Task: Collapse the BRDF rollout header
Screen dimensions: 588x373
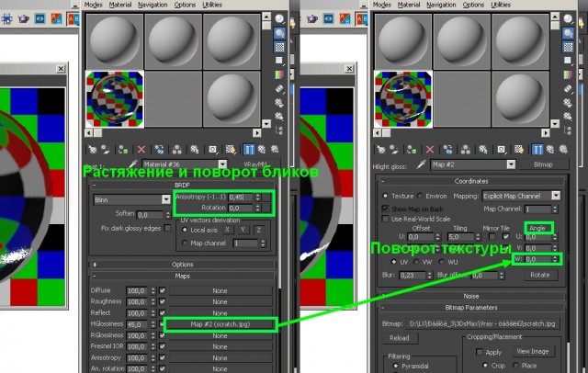Action: click(182, 186)
